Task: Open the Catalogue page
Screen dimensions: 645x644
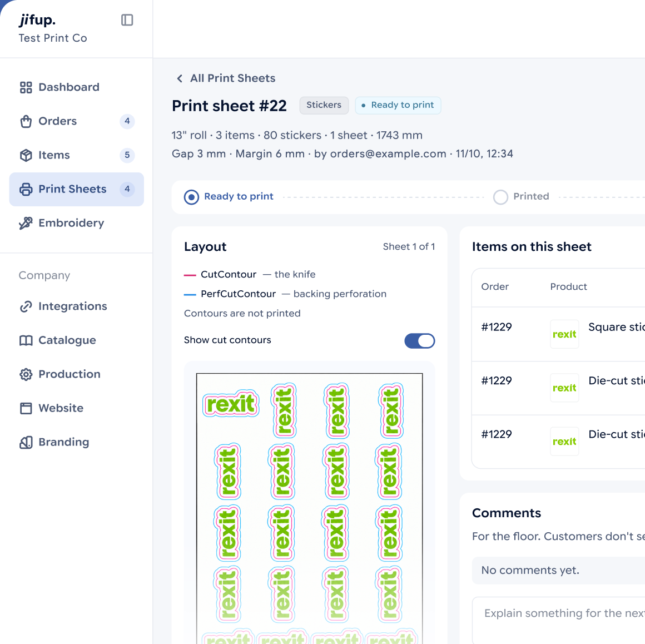Action: (x=77, y=340)
